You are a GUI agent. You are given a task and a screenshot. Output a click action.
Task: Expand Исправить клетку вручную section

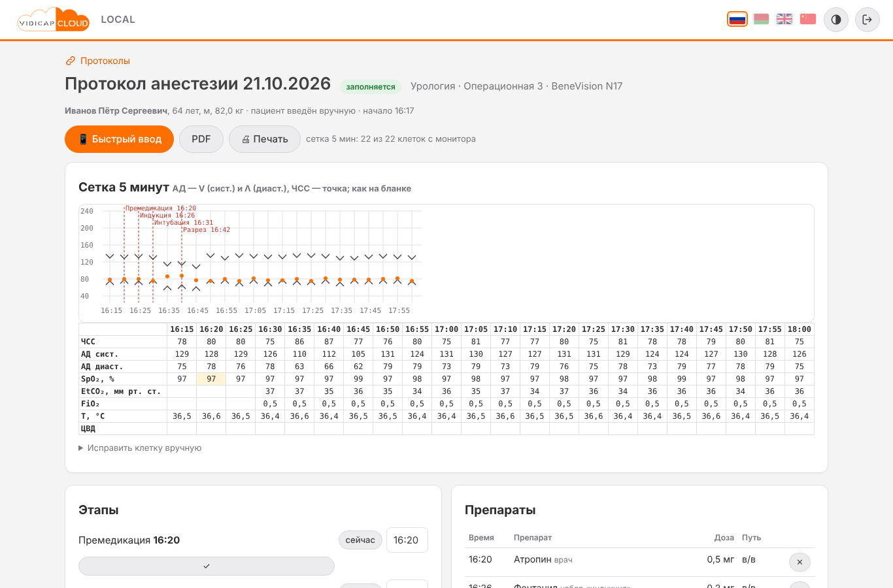point(140,448)
